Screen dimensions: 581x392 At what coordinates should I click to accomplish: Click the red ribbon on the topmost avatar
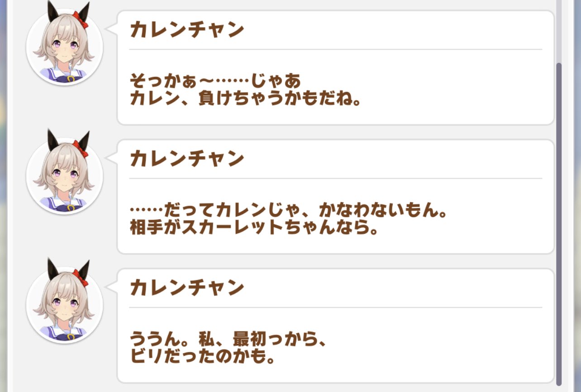(82, 19)
